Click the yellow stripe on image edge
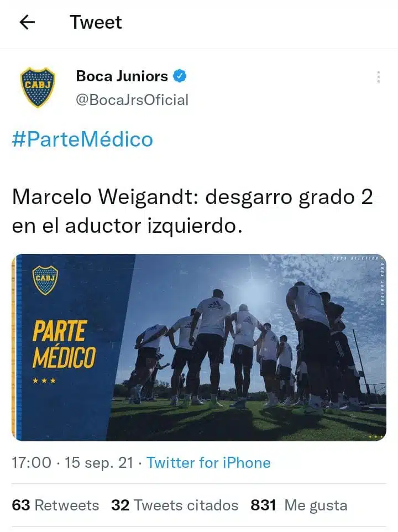 [x=14, y=347]
